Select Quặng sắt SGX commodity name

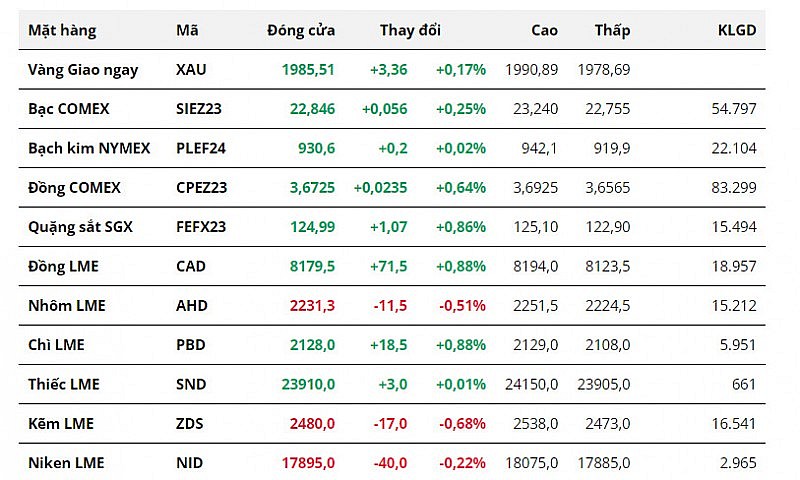point(80,227)
